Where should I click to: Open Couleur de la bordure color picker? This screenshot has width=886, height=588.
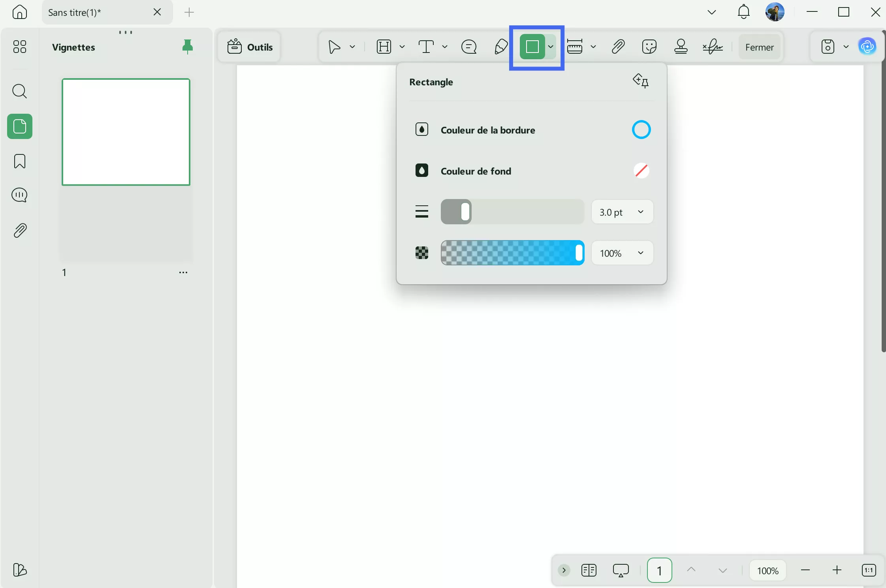[641, 130]
